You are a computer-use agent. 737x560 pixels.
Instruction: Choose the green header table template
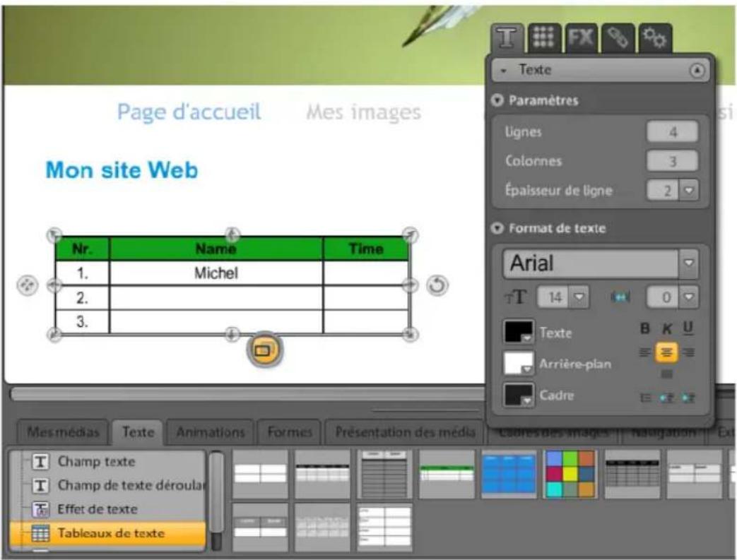[x=447, y=474]
